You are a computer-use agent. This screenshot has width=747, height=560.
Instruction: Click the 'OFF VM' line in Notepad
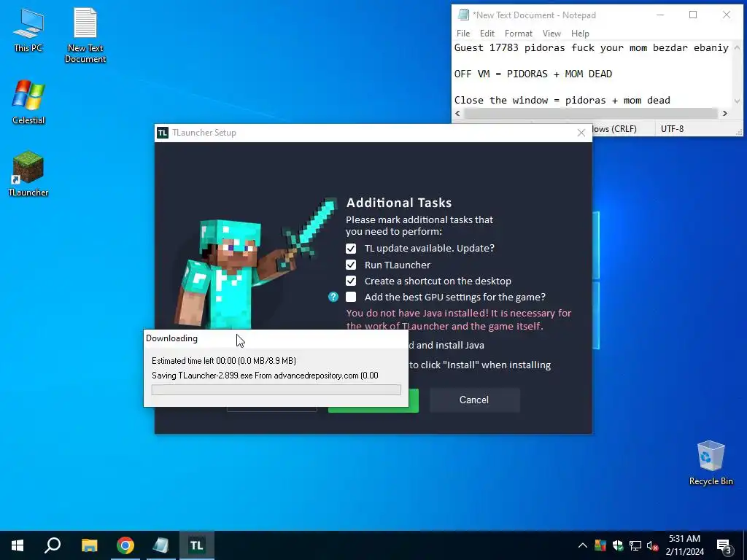pos(533,74)
